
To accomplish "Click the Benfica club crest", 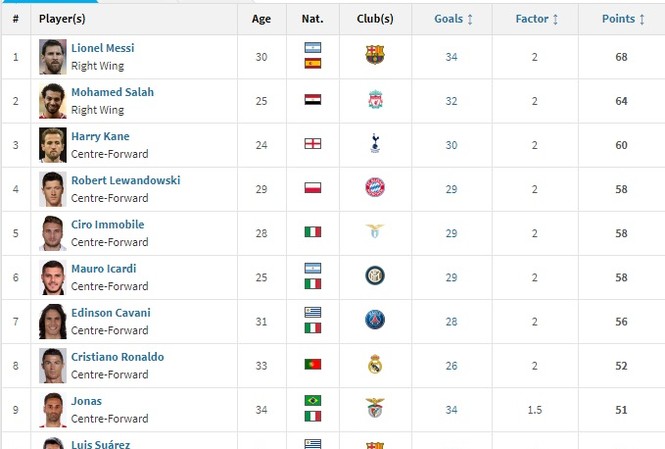I will [375, 407].
